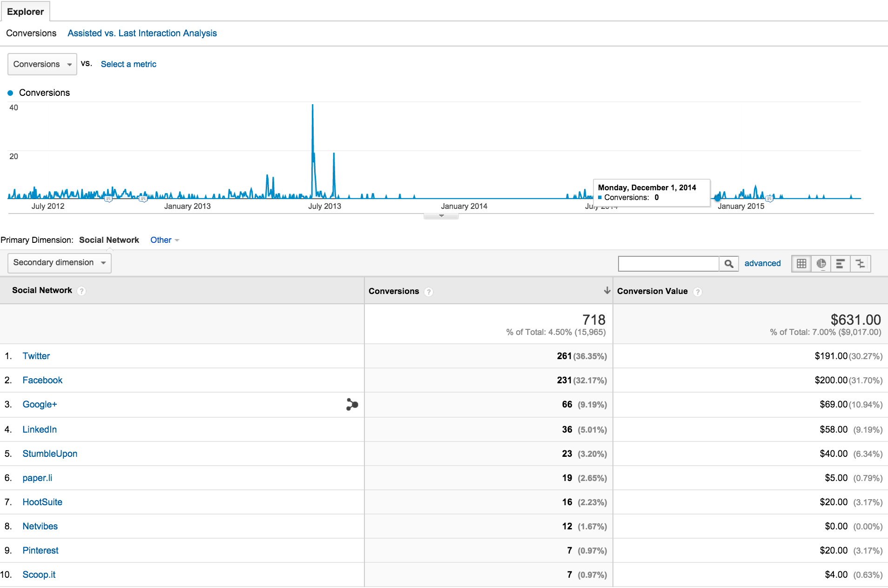Sort by Conversion Value column header
The height and width of the screenshot is (588, 888).
click(x=652, y=291)
